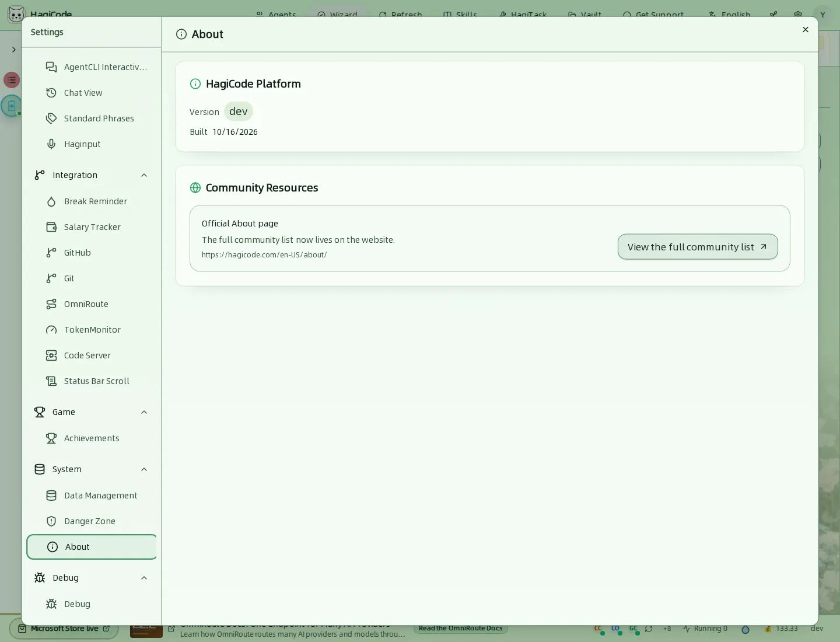The height and width of the screenshot is (642, 840).
Task: Click the Built date 10/16/2026
Action: coord(235,132)
